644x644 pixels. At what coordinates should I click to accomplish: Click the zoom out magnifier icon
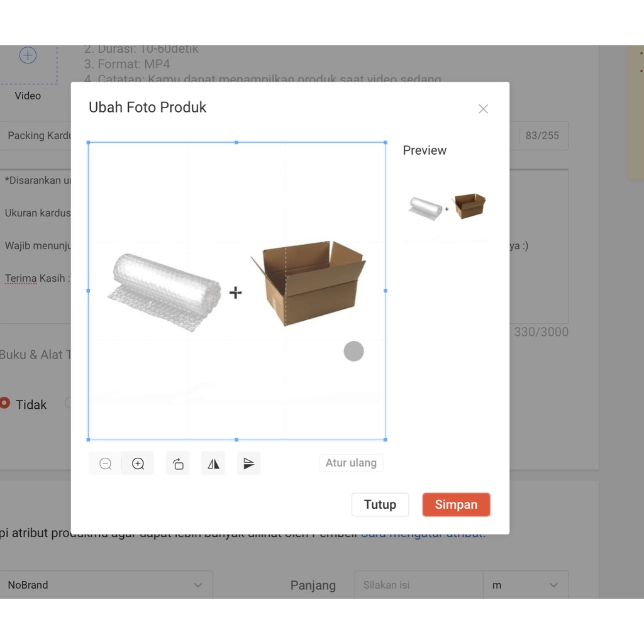click(x=106, y=464)
